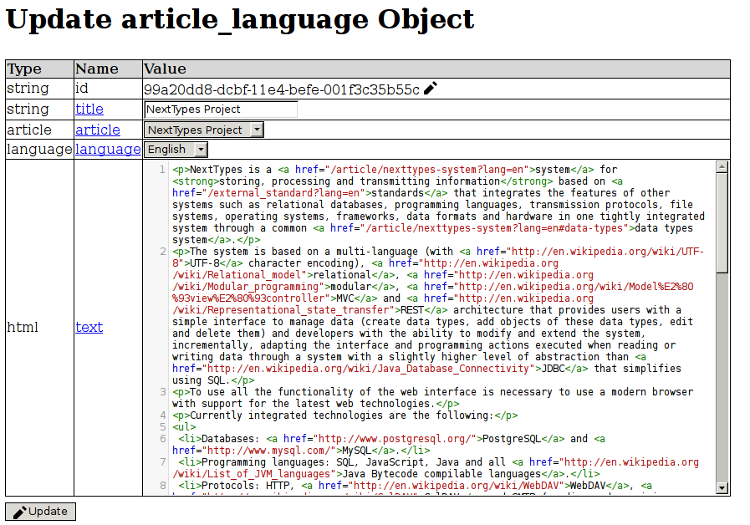This screenshot has width=750, height=525.
Task: Click the text link in the html row
Action: [89, 327]
